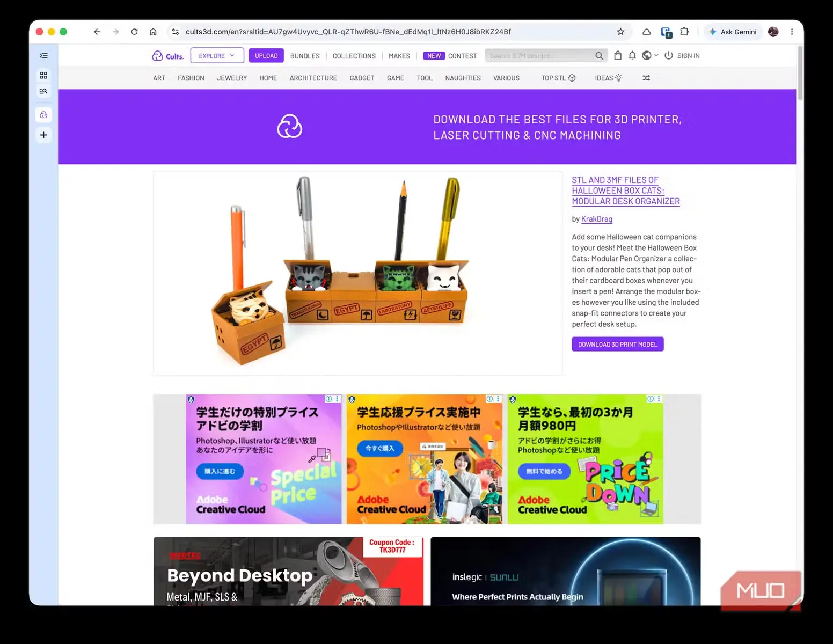Viewport: 833px width, 644px height.
Task: Click the white Cults logo in purple banner
Action: coord(290,126)
